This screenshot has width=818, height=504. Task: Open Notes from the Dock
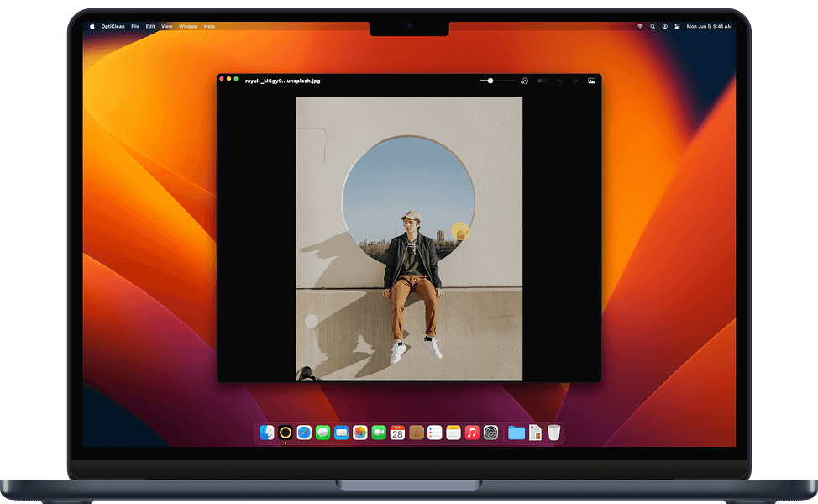(454, 433)
